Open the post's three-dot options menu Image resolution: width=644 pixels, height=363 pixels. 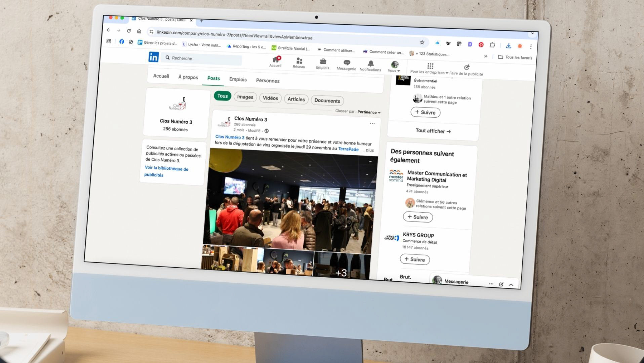[372, 123]
